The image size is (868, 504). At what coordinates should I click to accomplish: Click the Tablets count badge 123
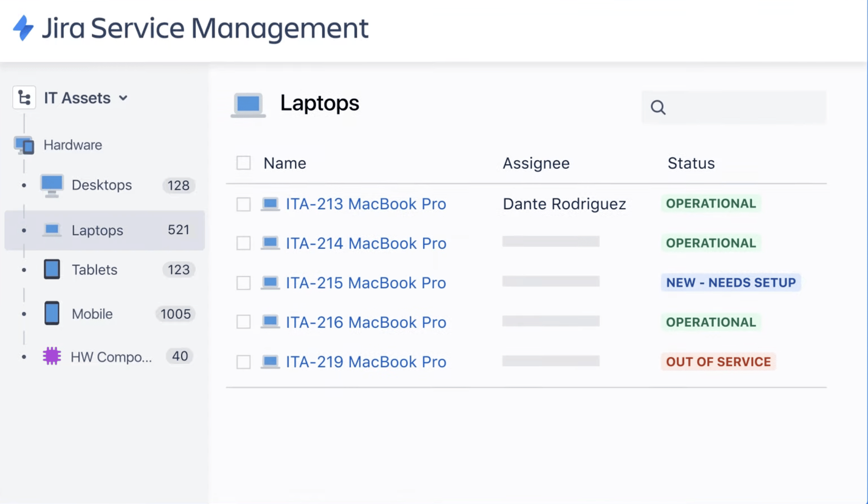(x=178, y=270)
